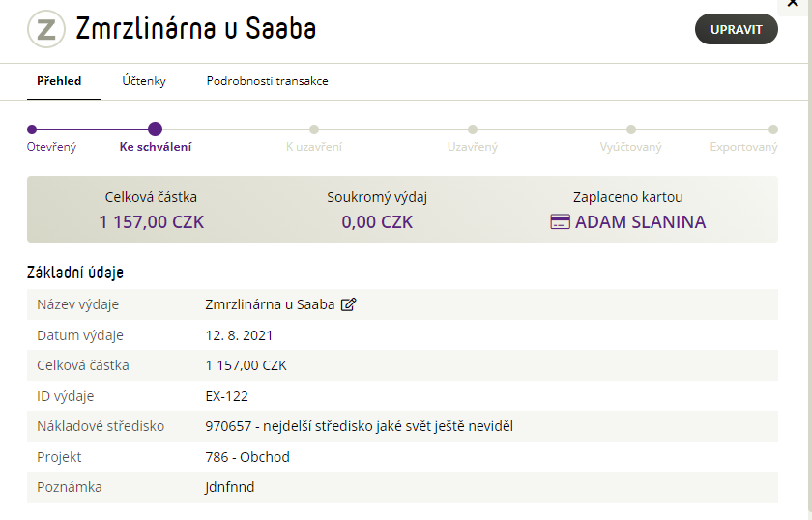
Task: Switch to Podrobnosti transakce tab
Action: (x=267, y=81)
